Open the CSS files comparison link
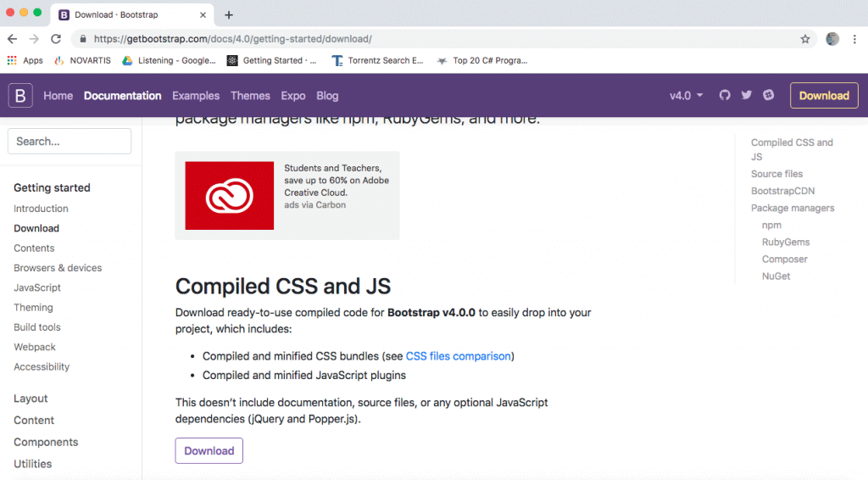The height and width of the screenshot is (480, 868). [x=459, y=356]
